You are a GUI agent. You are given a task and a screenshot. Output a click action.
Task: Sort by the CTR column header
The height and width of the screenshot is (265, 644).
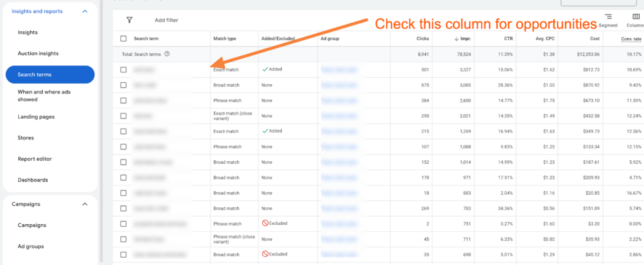point(508,39)
